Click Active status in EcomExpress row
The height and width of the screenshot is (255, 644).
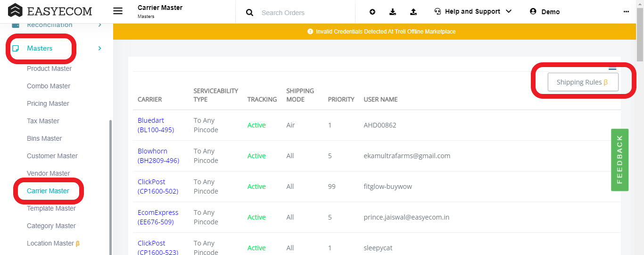tap(256, 217)
